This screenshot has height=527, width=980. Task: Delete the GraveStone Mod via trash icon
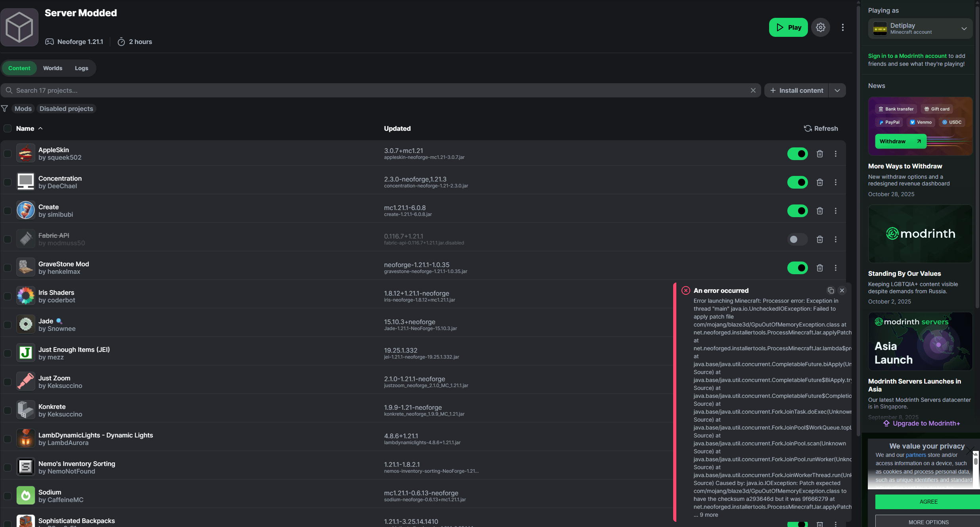(820, 268)
